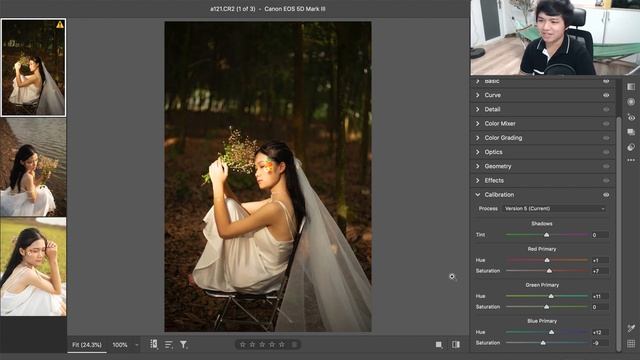Select the grass field portrait thumbnail
640x360 pixels.
pos(33,267)
